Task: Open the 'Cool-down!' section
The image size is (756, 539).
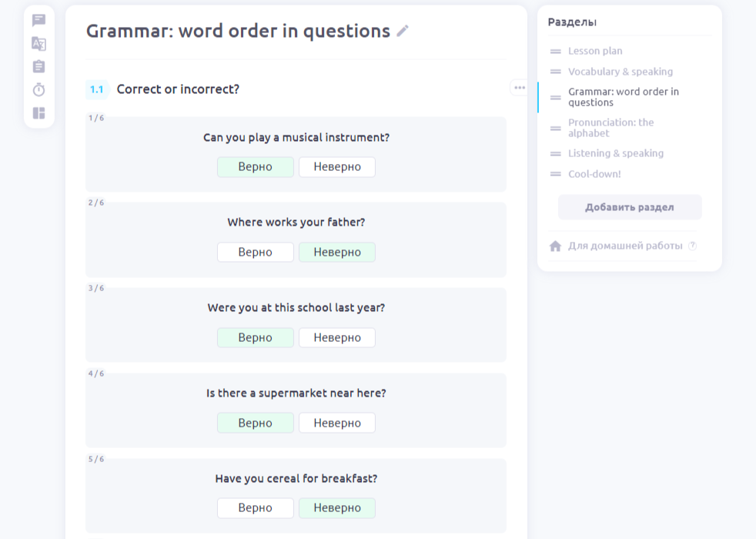Action: click(594, 174)
